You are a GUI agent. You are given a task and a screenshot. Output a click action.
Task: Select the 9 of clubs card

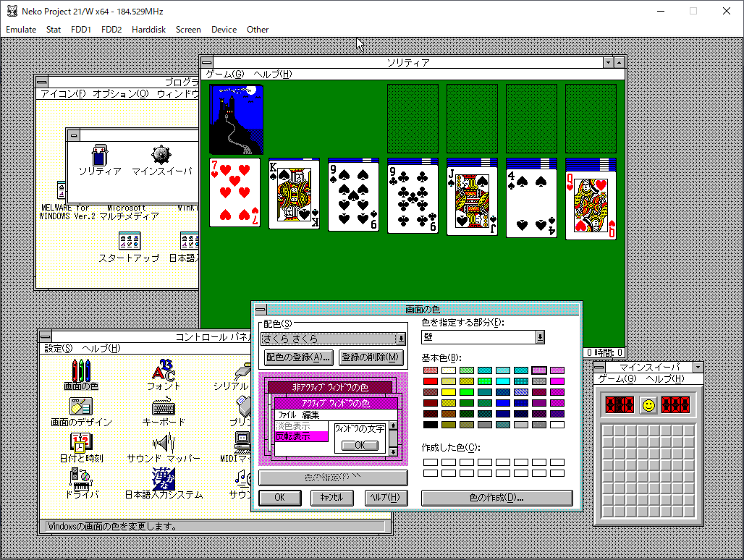click(413, 199)
